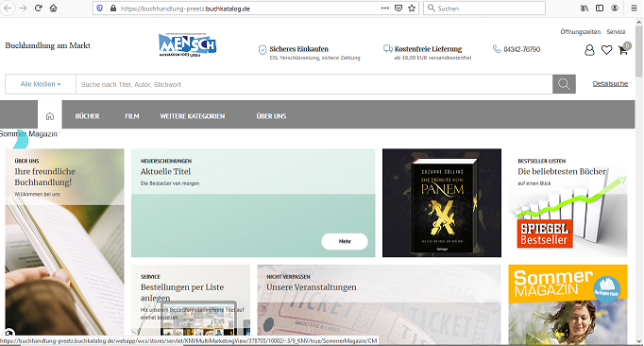Click the Mehr button
This screenshot has width=644, height=346.
(x=345, y=241)
